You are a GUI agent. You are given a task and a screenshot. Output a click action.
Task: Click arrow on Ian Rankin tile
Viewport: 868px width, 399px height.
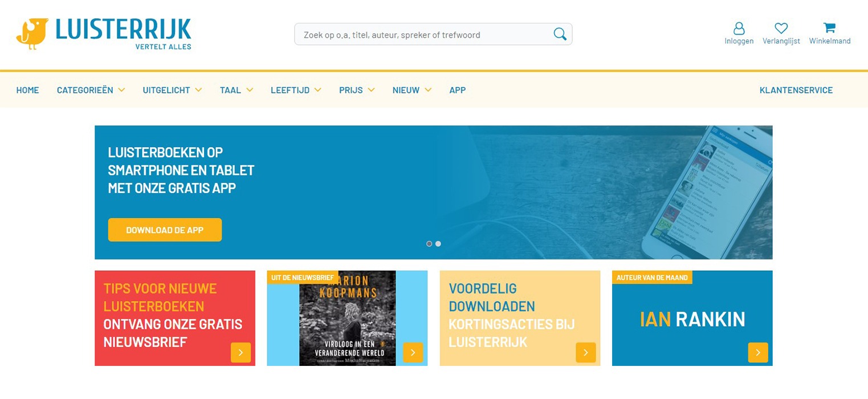(757, 353)
